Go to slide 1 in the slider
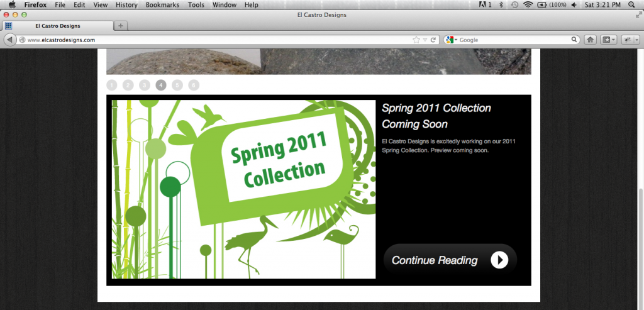This screenshot has width=644, height=310. [112, 85]
